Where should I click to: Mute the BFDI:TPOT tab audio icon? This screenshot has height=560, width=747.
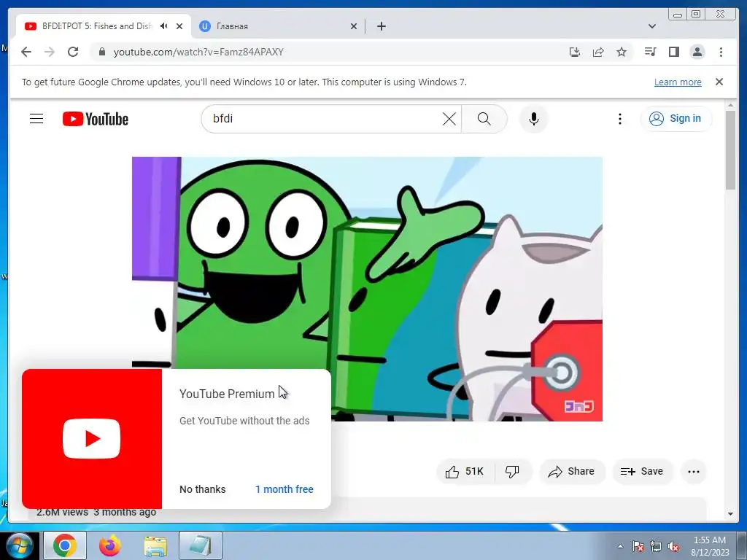coord(164,26)
